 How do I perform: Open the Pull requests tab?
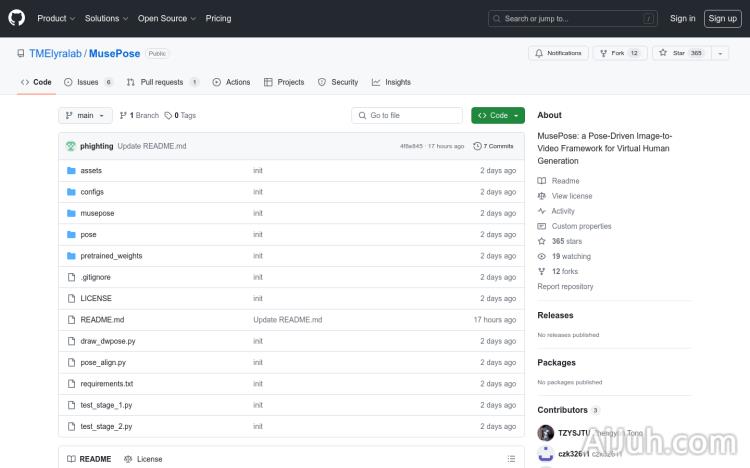(x=162, y=82)
